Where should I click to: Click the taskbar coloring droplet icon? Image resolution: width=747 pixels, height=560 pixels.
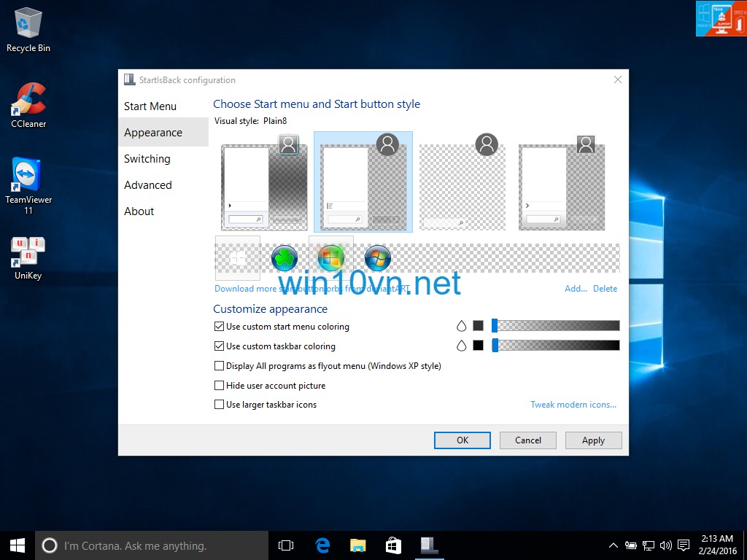461,346
